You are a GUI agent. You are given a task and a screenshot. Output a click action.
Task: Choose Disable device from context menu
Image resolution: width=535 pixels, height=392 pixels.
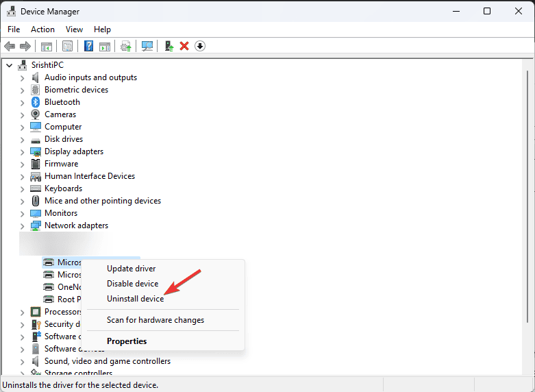pyautogui.click(x=163, y=284)
